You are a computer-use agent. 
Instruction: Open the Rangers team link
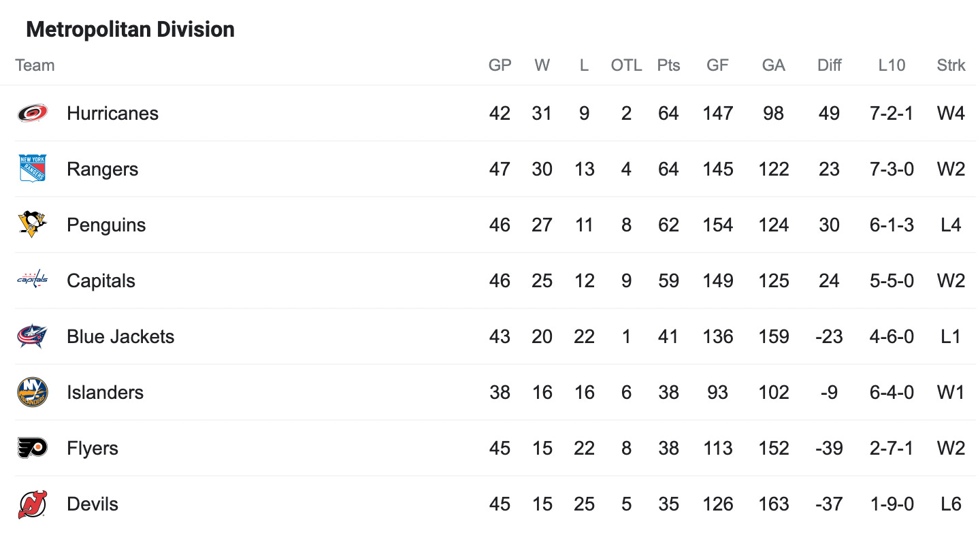pyautogui.click(x=102, y=169)
